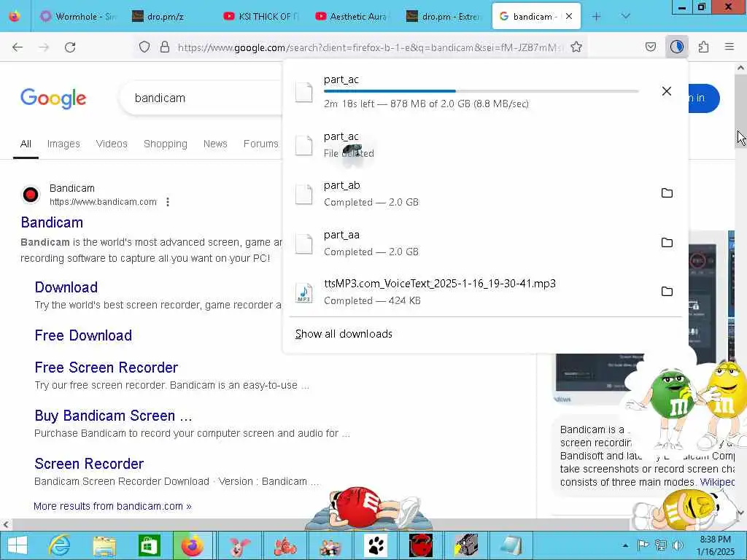Go to Google home via logo
747x560 pixels.
[53, 98]
